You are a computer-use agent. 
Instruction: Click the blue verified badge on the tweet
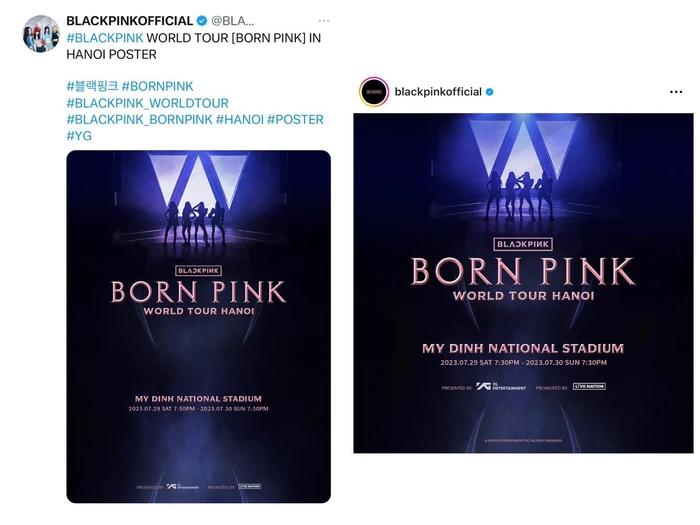[x=200, y=21]
